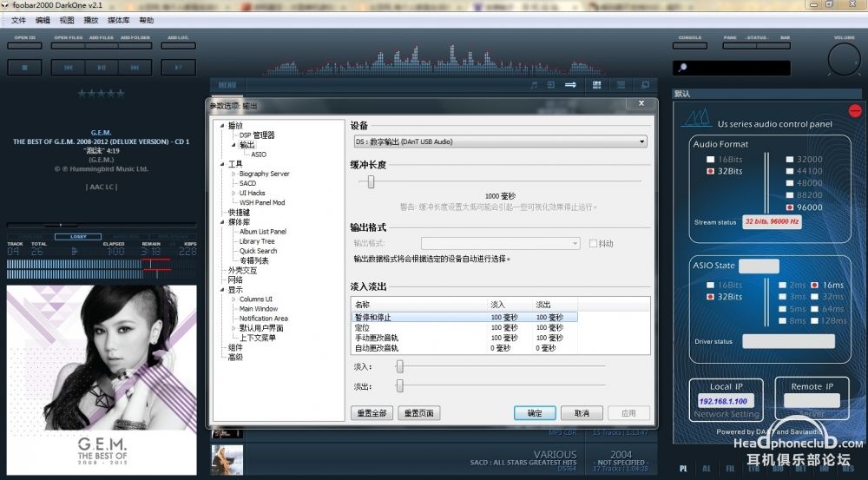This screenshot has height=480, width=868.
Task: Click the Next track button
Action: (x=135, y=68)
